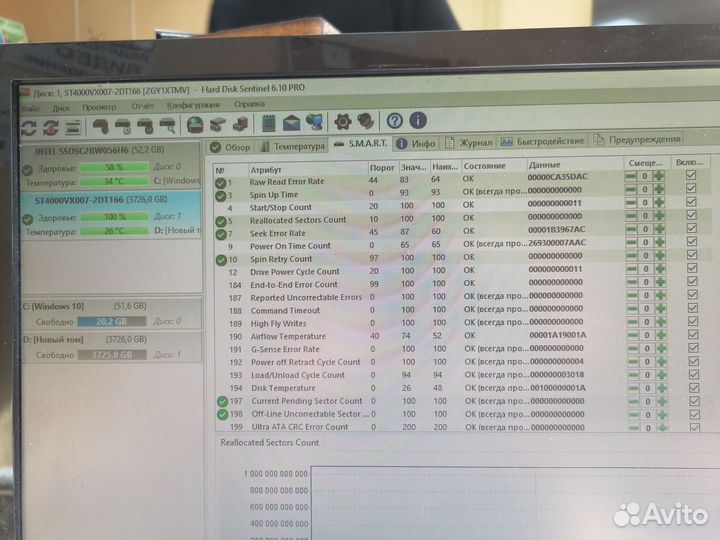
Task: Toggle checkbox in Start/Stop Count row
Action: tap(691, 202)
